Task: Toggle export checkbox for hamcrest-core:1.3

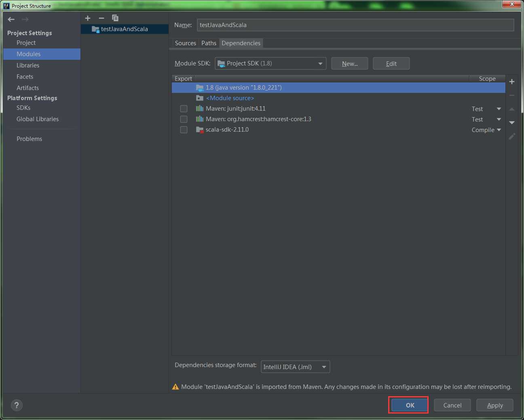Action: [184, 119]
